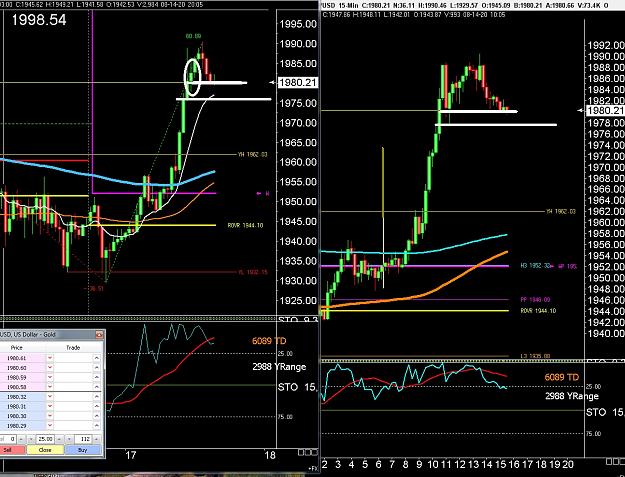Select the 1980.29 bid price cell
Viewport: 625px width, 477px height.
[x=23, y=425]
